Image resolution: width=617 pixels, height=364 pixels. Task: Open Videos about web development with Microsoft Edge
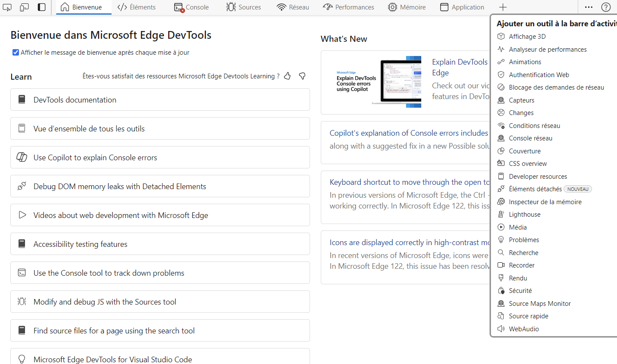[160, 215]
